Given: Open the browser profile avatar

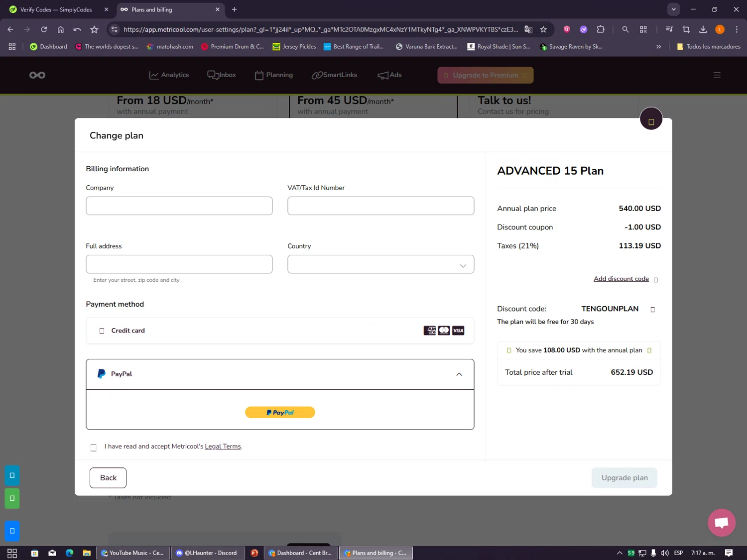Looking at the screenshot, I should pos(720,29).
